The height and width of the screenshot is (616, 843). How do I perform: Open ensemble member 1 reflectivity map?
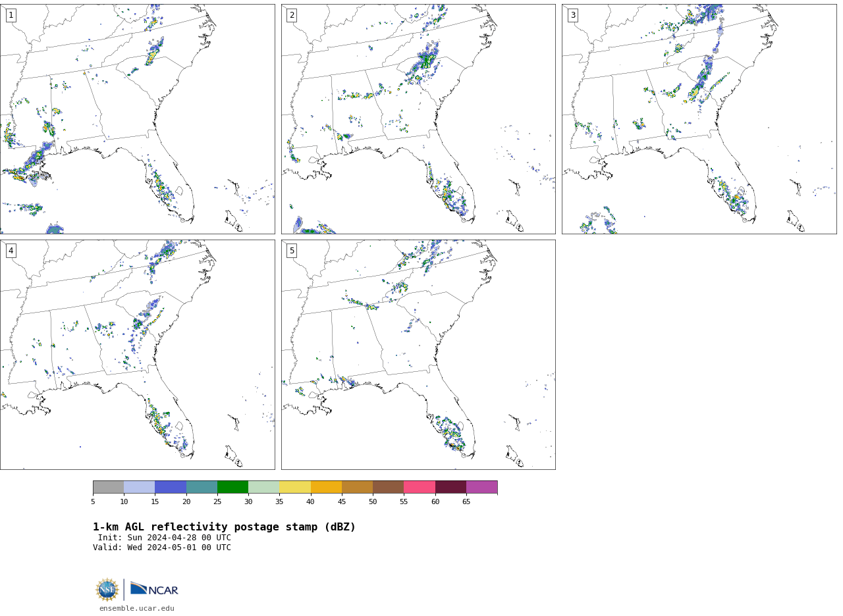tap(137, 119)
